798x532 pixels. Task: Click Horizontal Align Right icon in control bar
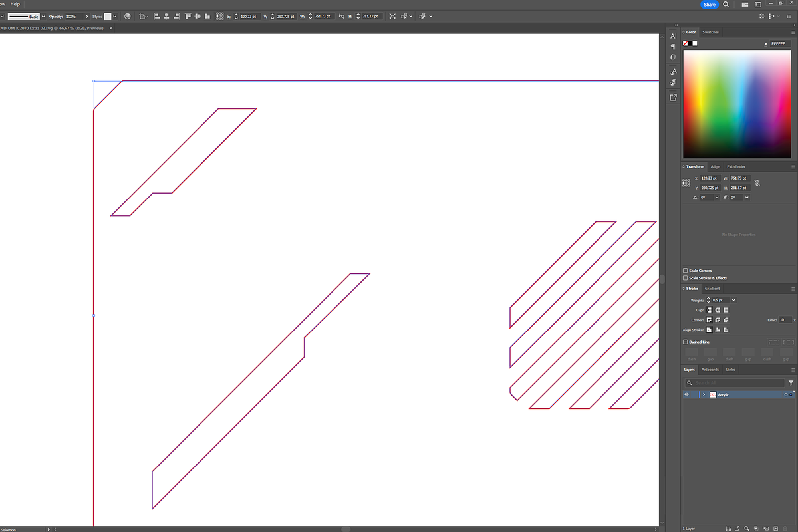[177, 16]
